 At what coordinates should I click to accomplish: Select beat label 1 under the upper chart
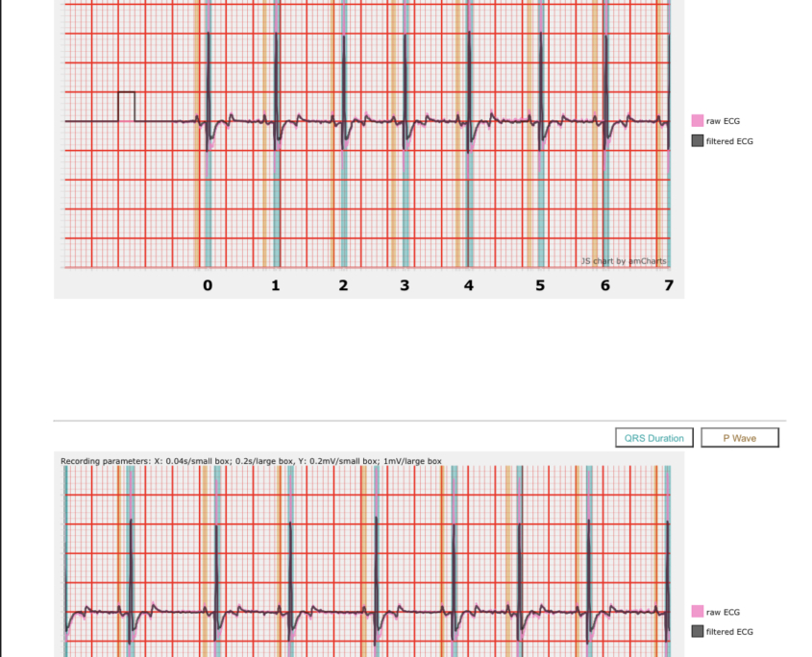[x=276, y=285]
